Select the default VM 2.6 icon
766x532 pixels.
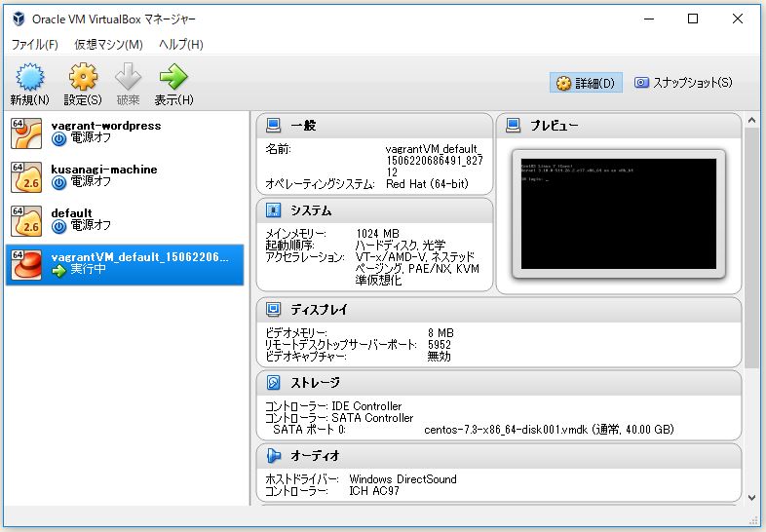[x=26, y=221]
